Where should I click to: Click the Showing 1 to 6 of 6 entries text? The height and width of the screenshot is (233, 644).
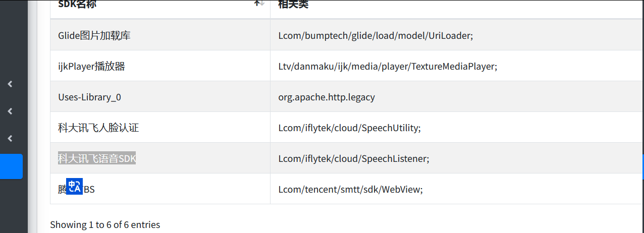(105, 225)
